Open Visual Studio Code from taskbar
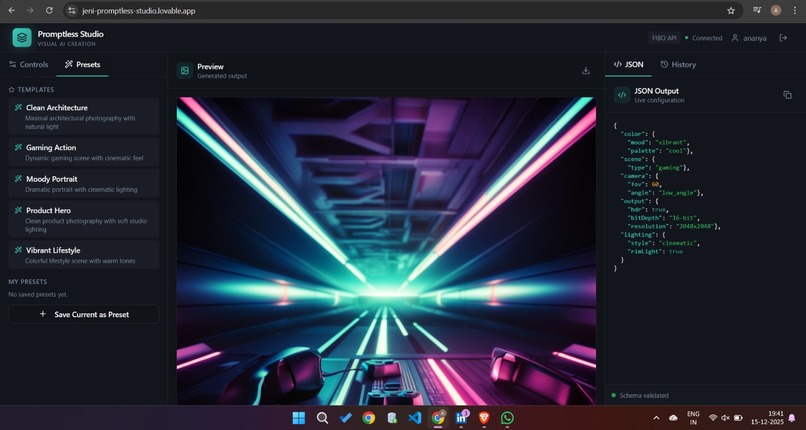Image resolution: width=806 pixels, height=430 pixels. tap(415, 418)
